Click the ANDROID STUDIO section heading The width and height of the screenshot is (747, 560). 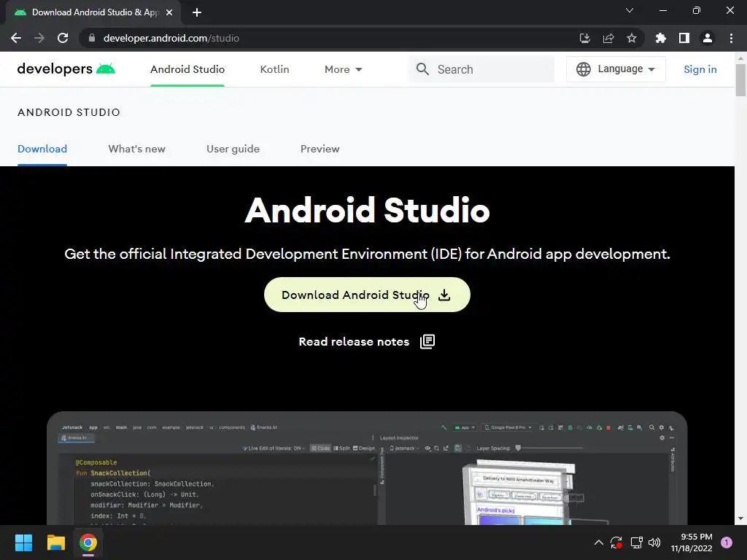(69, 112)
